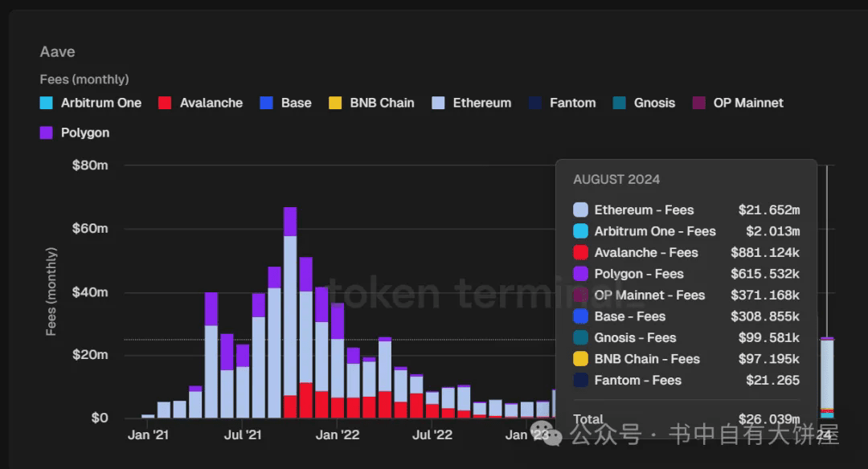Screen dimensions: 868x469
Task: Click the "$21.652m" Ethereum fees value
Action: (769, 210)
